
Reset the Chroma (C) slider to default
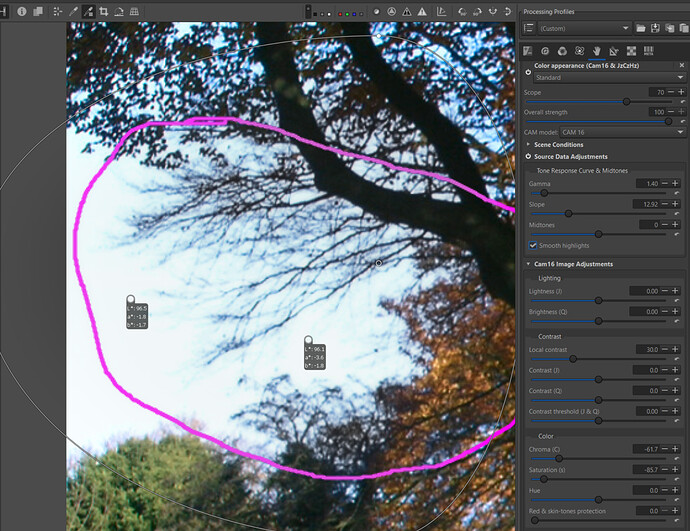tap(677, 458)
